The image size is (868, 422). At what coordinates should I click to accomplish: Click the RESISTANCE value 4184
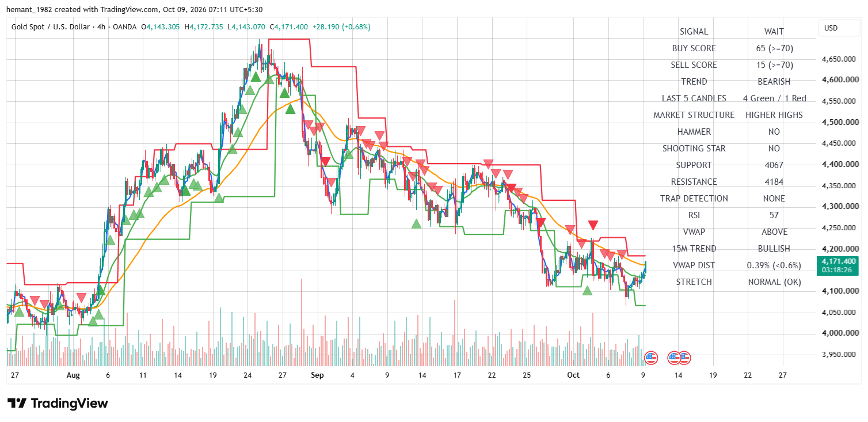coord(774,182)
